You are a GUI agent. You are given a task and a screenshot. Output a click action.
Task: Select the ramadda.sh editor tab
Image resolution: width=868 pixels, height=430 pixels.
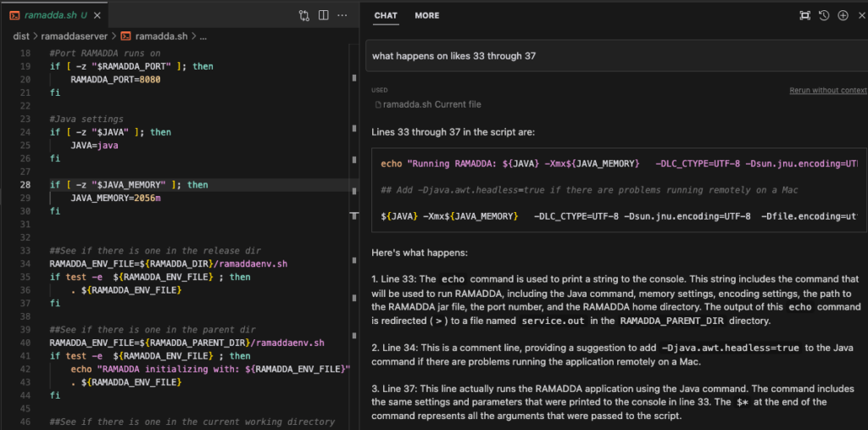point(50,15)
